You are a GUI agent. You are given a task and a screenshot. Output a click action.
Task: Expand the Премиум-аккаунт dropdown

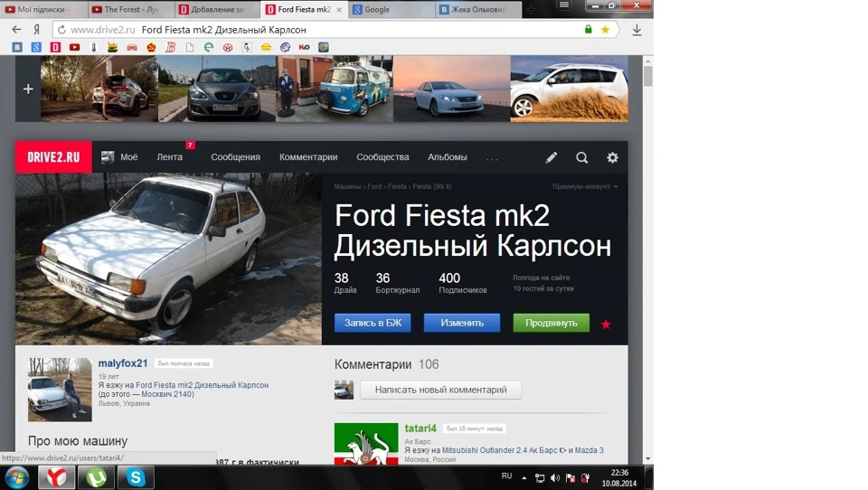pyautogui.click(x=585, y=186)
